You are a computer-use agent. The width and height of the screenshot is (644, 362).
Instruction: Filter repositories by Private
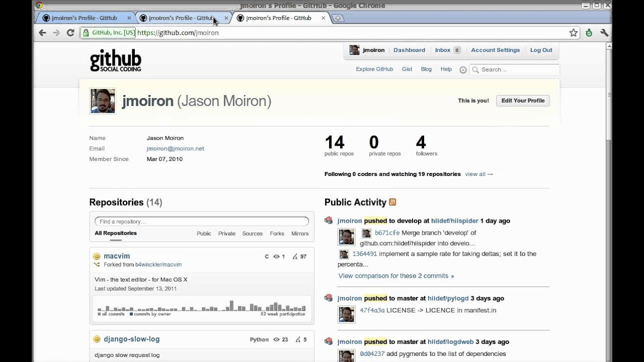coord(227,234)
